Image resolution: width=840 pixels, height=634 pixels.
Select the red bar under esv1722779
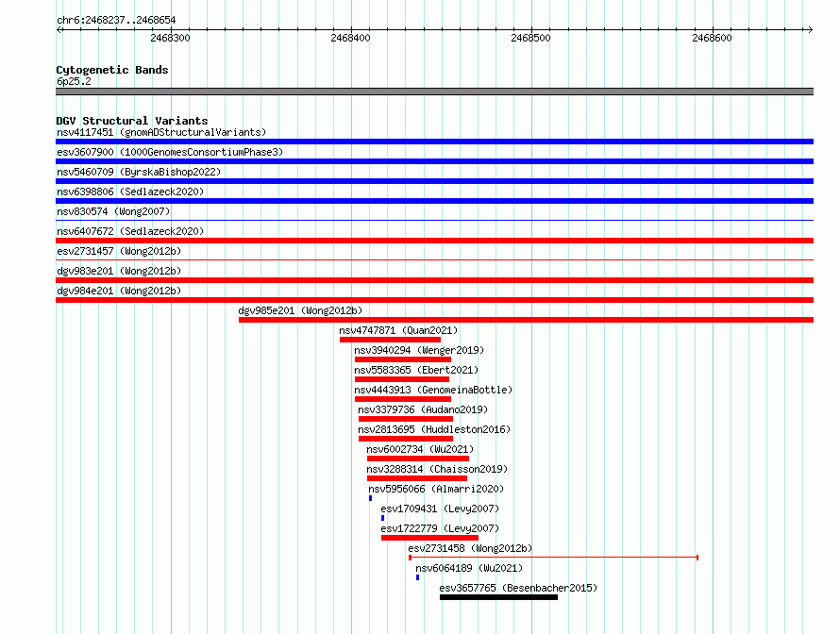pos(429,538)
